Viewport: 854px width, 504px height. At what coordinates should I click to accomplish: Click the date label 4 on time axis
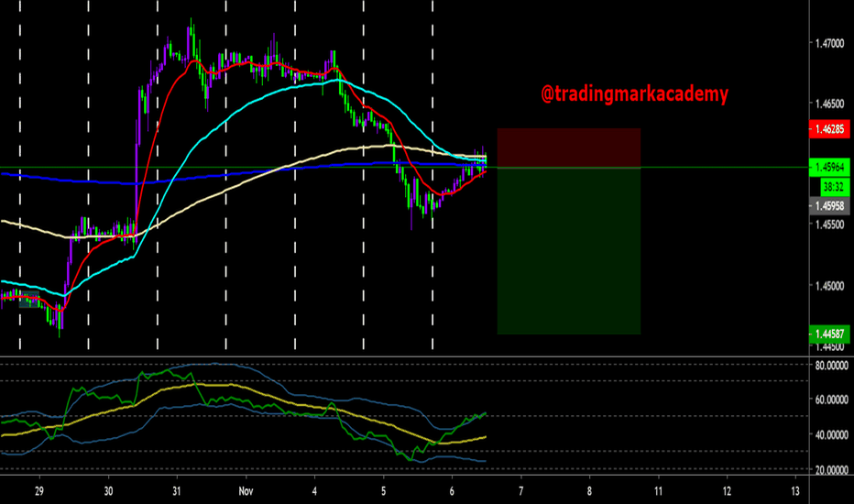click(314, 491)
